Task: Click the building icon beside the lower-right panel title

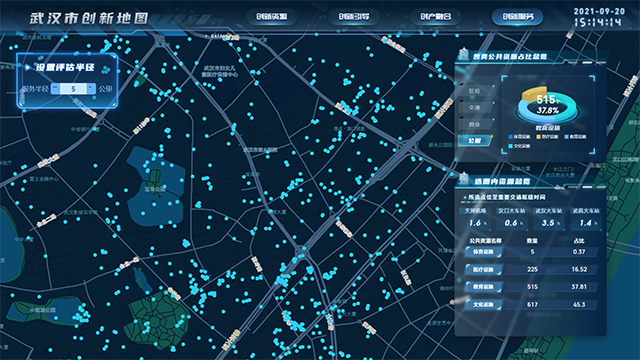Action: click(x=464, y=179)
